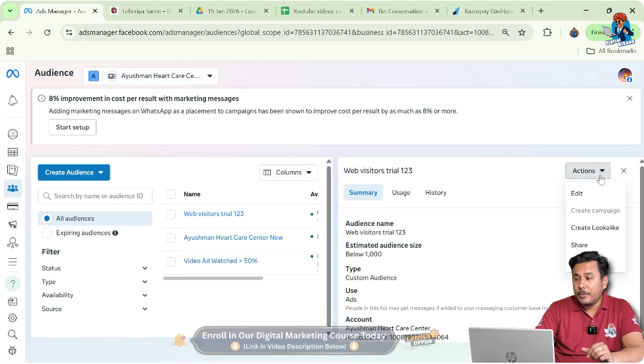Open the Meta logo home icon
644x364 pixels.
(13, 74)
